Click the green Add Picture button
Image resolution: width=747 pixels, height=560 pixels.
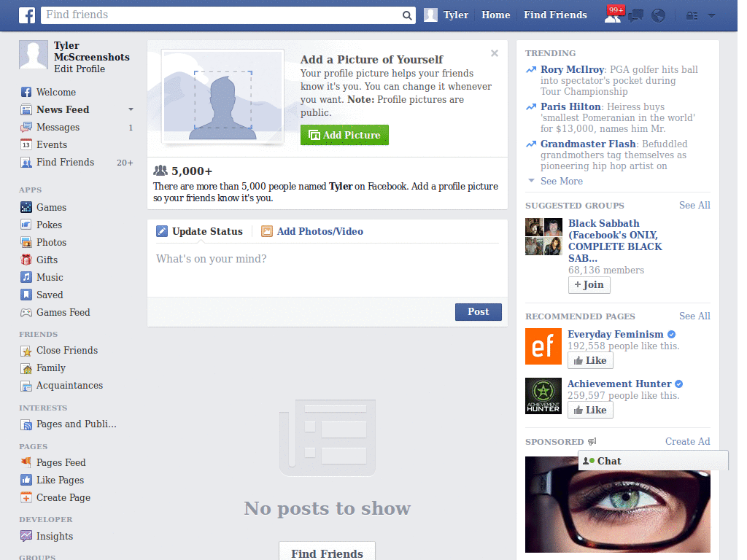(x=344, y=135)
